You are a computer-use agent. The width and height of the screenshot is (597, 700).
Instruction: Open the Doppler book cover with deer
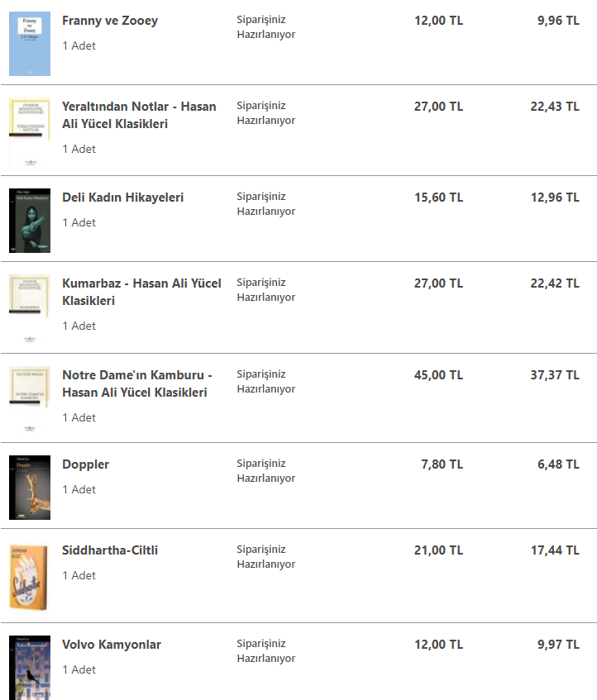[x=30, y=488]
